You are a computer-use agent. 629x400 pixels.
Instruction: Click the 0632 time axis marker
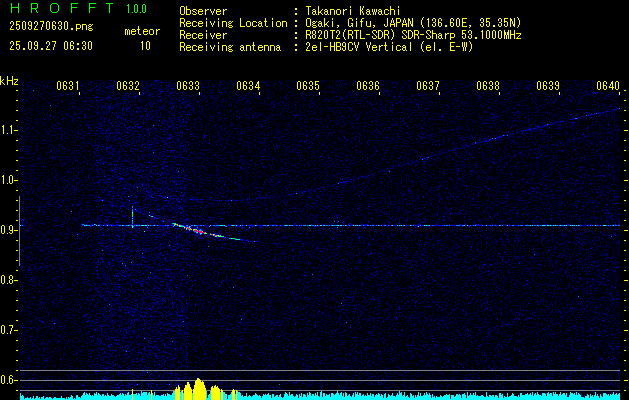(128, 86)
